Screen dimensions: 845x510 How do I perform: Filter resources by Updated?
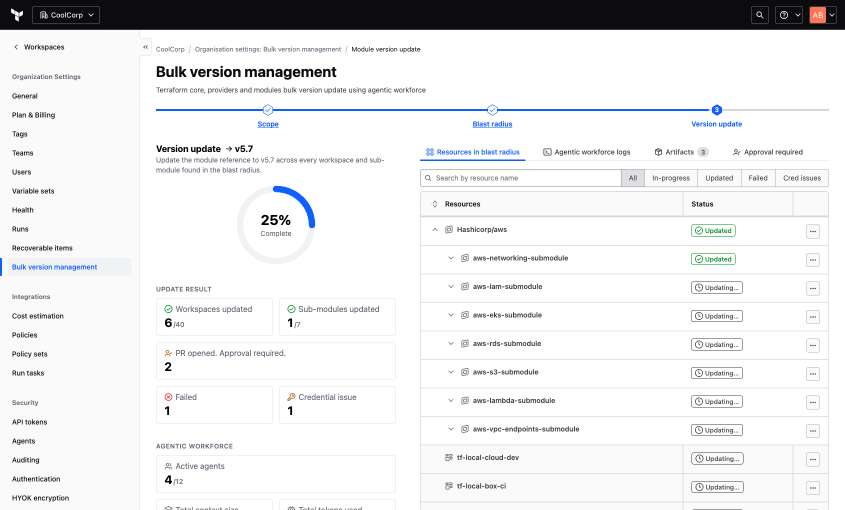click(x=719, y=178)
